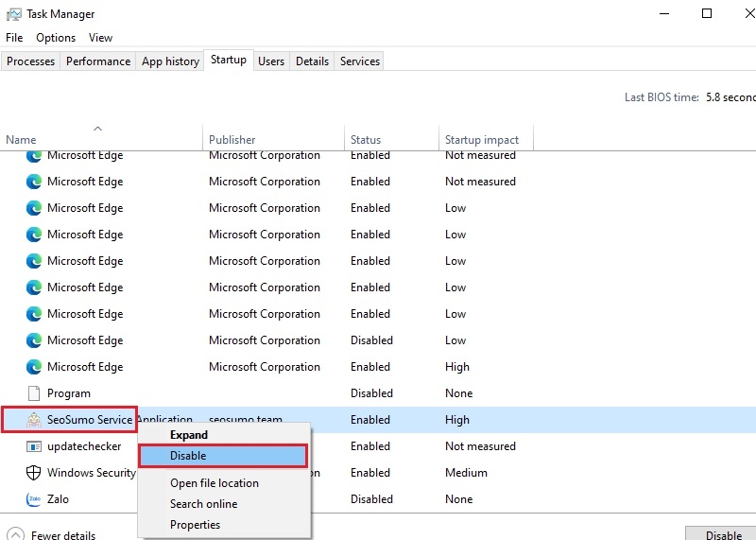
Task: Click the Disabled status in the Program row
Action: coord(371,393)
